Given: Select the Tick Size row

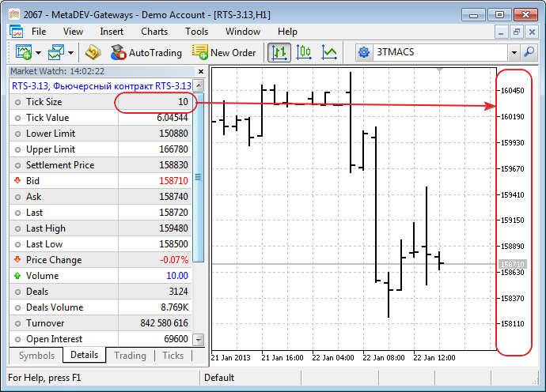Looking at the screenshot, I should pos(101,102).
